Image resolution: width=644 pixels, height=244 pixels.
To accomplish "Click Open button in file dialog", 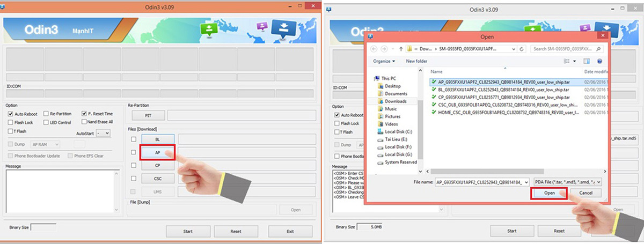I will pyautogui.click(x=549, y=193).
